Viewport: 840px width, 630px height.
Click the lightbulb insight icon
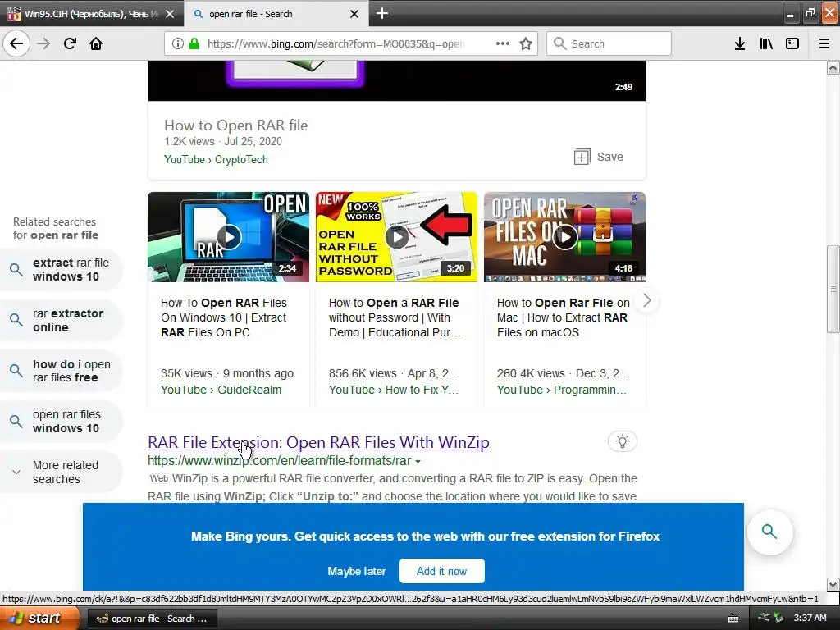623,441
